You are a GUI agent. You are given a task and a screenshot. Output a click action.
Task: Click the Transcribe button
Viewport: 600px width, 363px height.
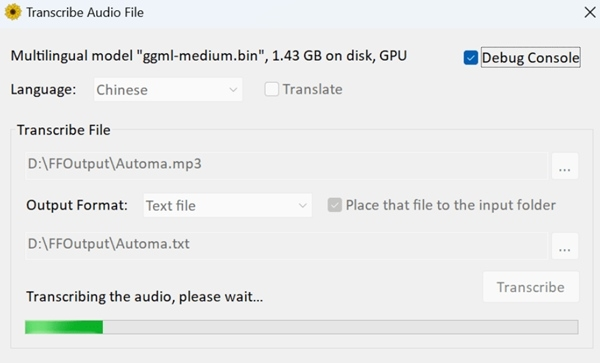click(531, 287)
